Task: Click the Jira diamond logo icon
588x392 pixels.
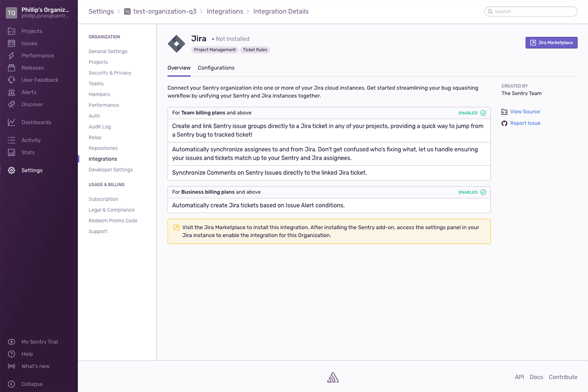Action: click(176, 43)
